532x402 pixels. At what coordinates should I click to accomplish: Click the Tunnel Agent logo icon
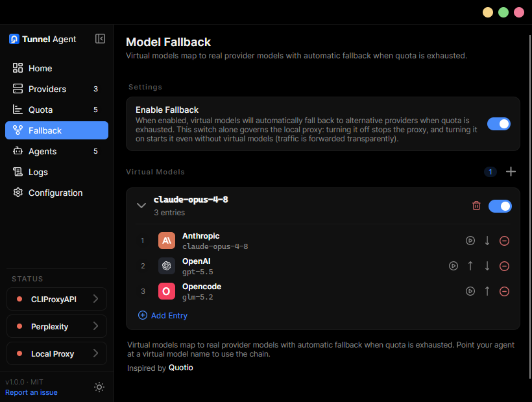[14, 39]
